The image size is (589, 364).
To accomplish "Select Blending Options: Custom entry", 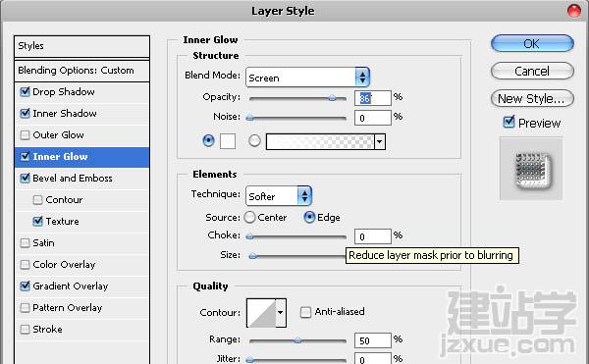I will 81,71.
